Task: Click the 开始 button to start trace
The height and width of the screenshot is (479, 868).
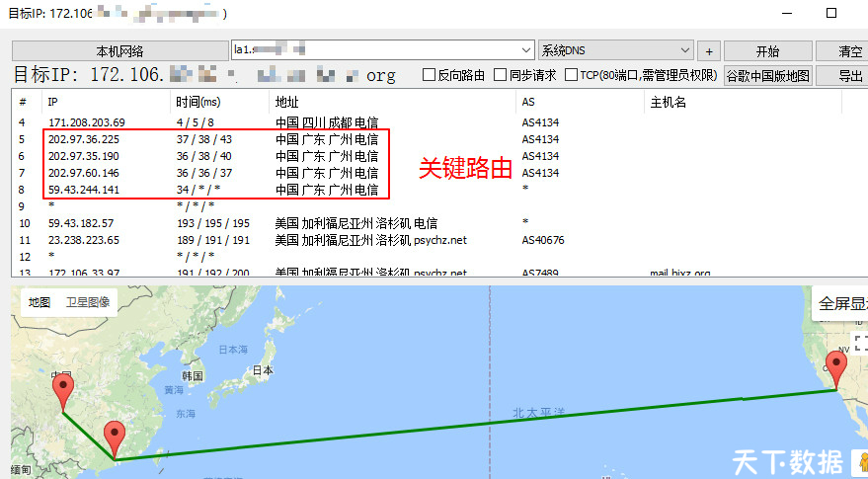Action: (x=766, y=51)
